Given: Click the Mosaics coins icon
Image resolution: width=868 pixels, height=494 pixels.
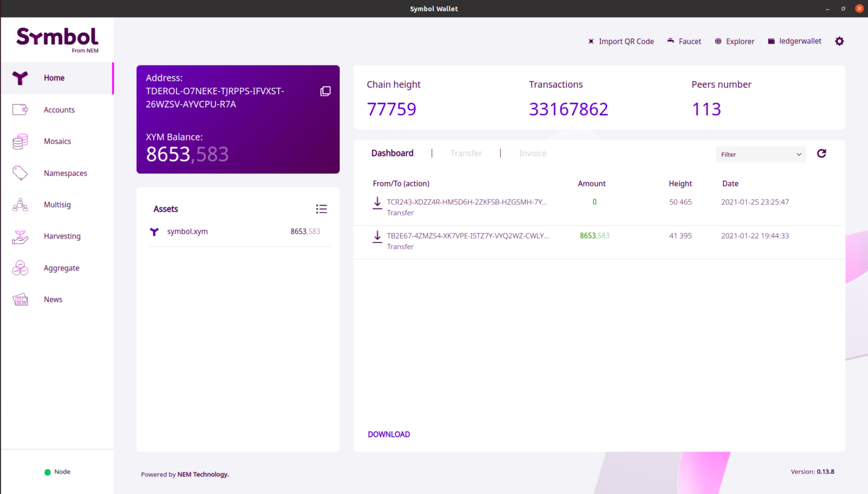Looking at the screenshot, I should point(20,141).
